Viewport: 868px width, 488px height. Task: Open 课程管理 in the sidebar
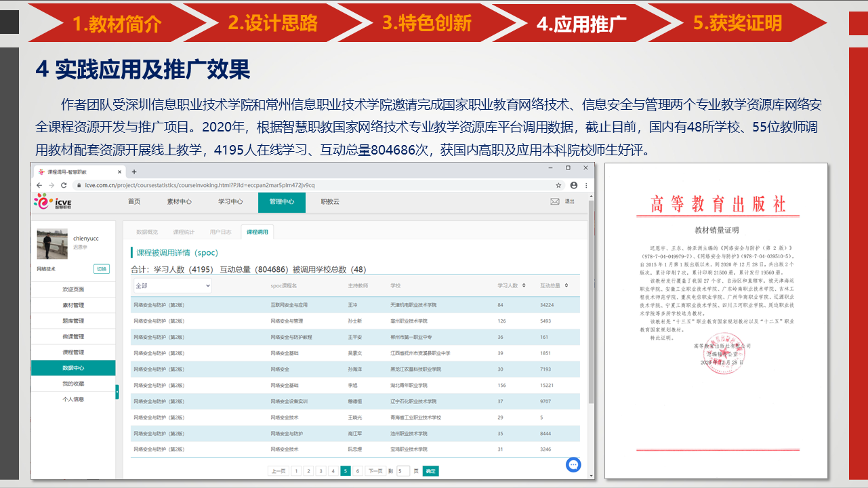tap(73, 352)
